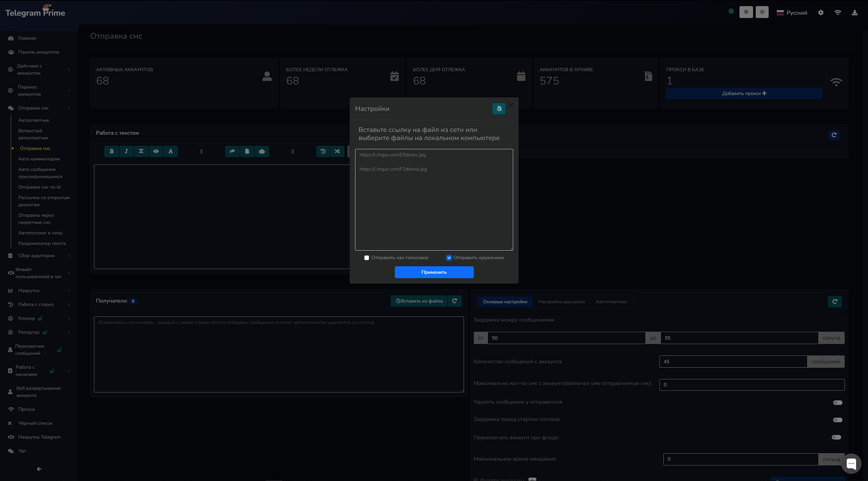The width and height of the screenshot is (868, 481).
Task: Switch to 'Настройки рассылки' tab
Action: tap(561, 302)
